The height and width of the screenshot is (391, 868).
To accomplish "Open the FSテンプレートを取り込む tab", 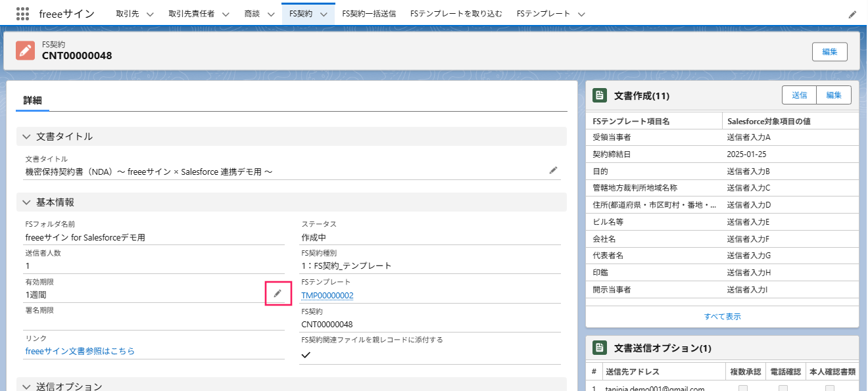I will coord(456,14).
